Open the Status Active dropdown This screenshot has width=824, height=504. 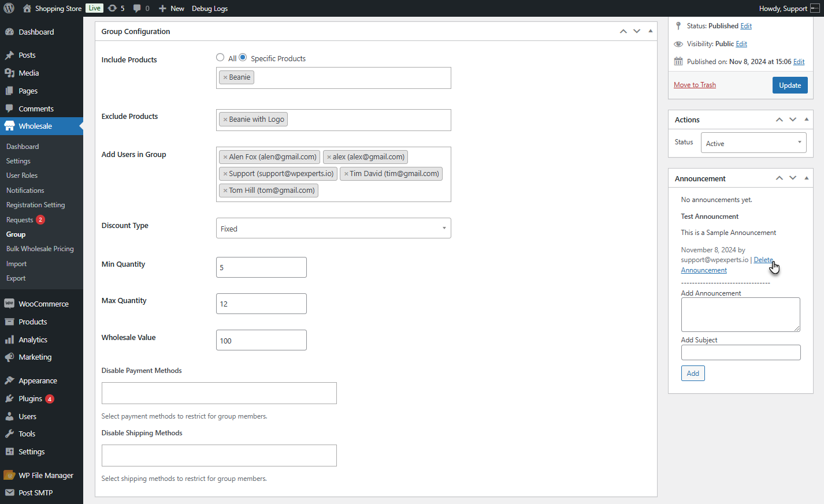(754, 143)
